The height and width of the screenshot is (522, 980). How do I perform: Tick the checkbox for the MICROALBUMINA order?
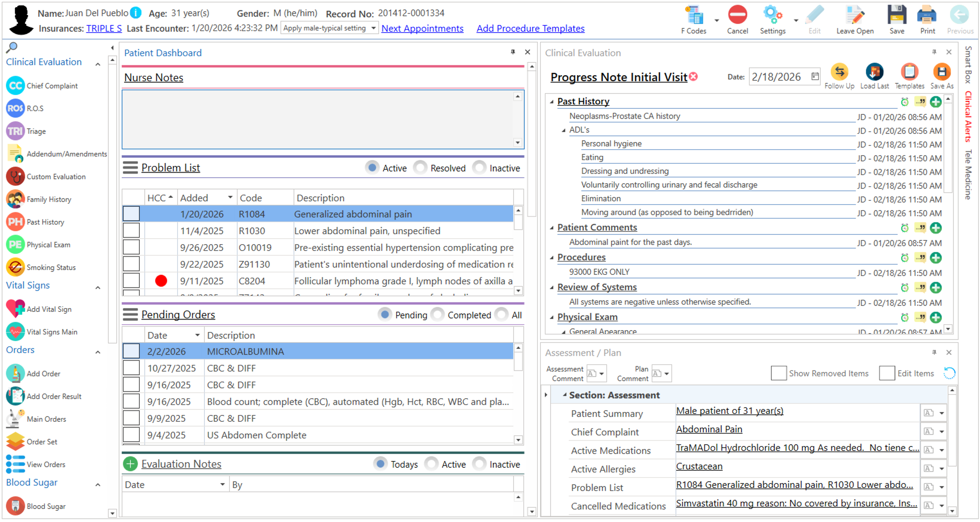point(131,351)
